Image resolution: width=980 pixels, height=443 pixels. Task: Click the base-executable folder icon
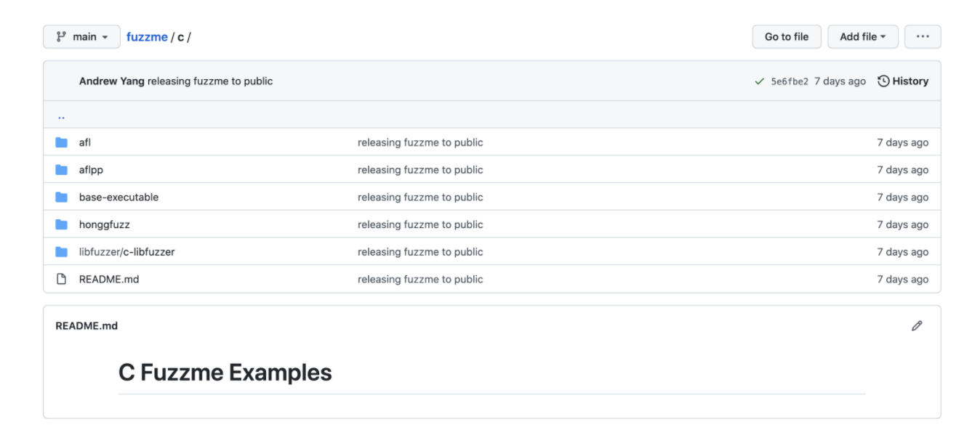[62, 198]
